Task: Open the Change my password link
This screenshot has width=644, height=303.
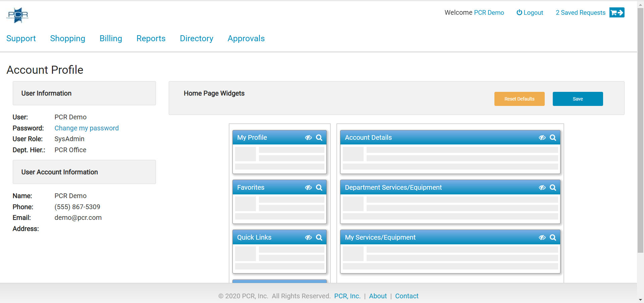Action: pyautogui.click(x=87, y=128)
